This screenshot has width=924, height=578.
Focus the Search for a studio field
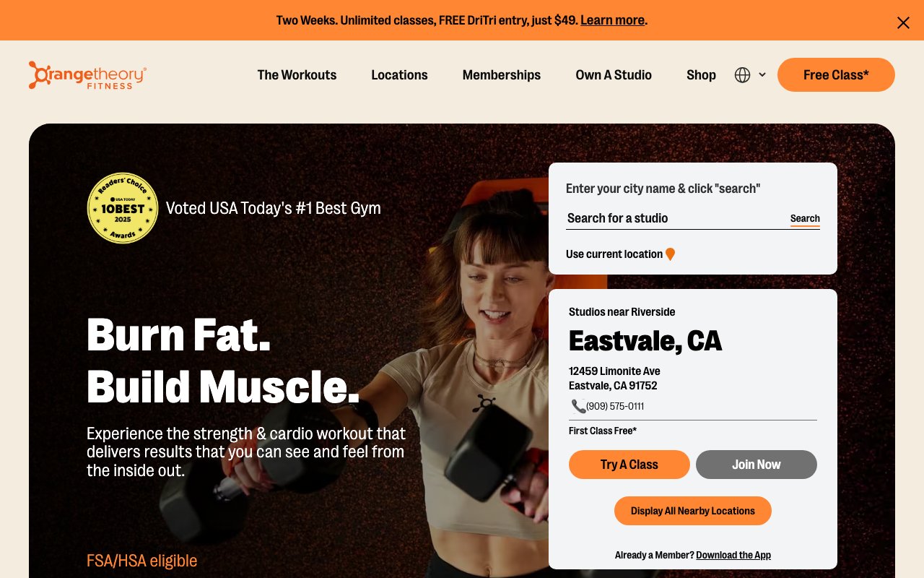pos(676,218)
